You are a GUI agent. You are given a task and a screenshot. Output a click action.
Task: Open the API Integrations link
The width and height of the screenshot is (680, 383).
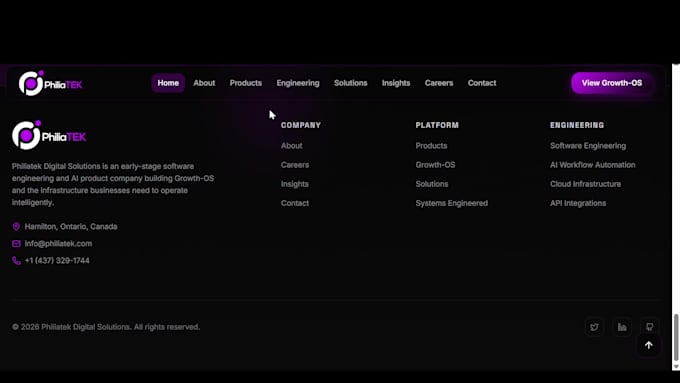pos(578,203)
